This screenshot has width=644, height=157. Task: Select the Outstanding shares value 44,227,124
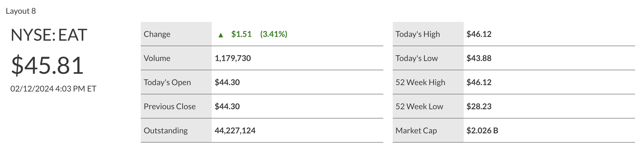(x=235, y=131)
